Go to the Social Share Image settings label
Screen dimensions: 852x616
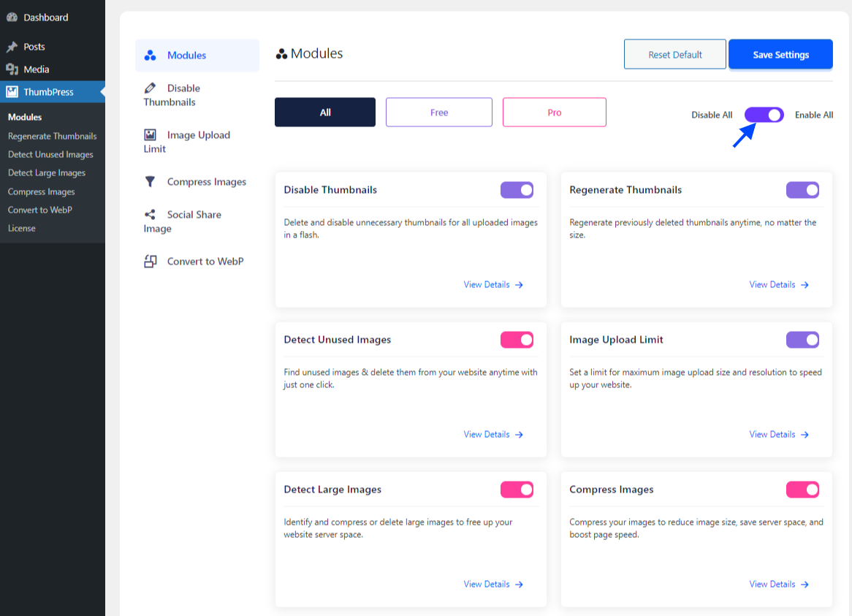(183, 221)
